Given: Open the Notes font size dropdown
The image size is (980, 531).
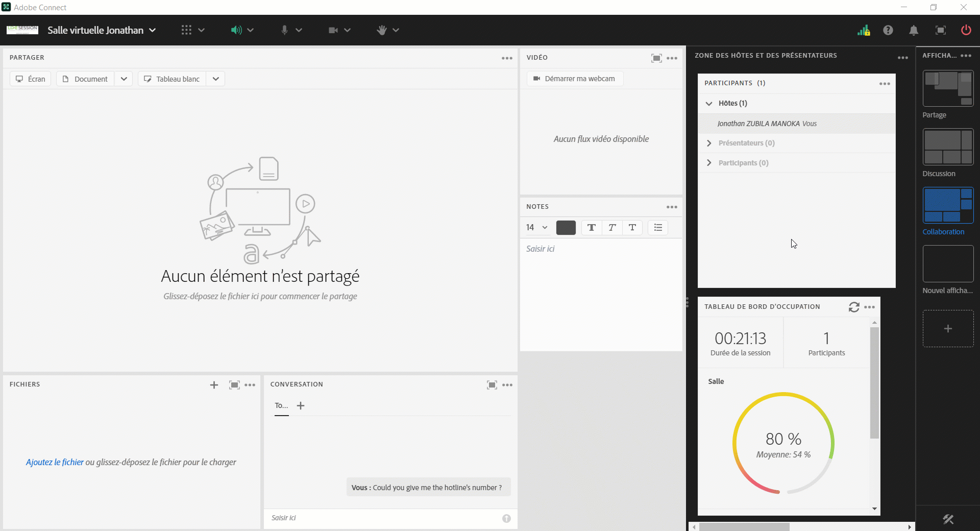Looking at the screenshot, I should coord(537,227).
